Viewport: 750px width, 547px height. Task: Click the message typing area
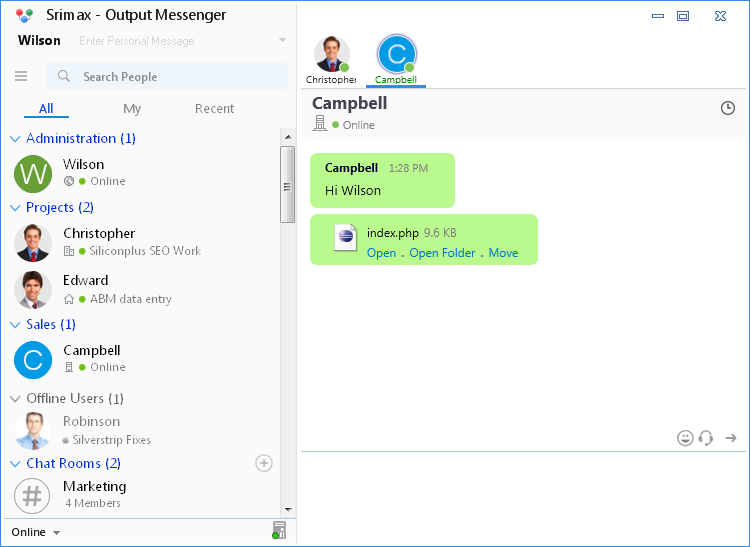523,497
